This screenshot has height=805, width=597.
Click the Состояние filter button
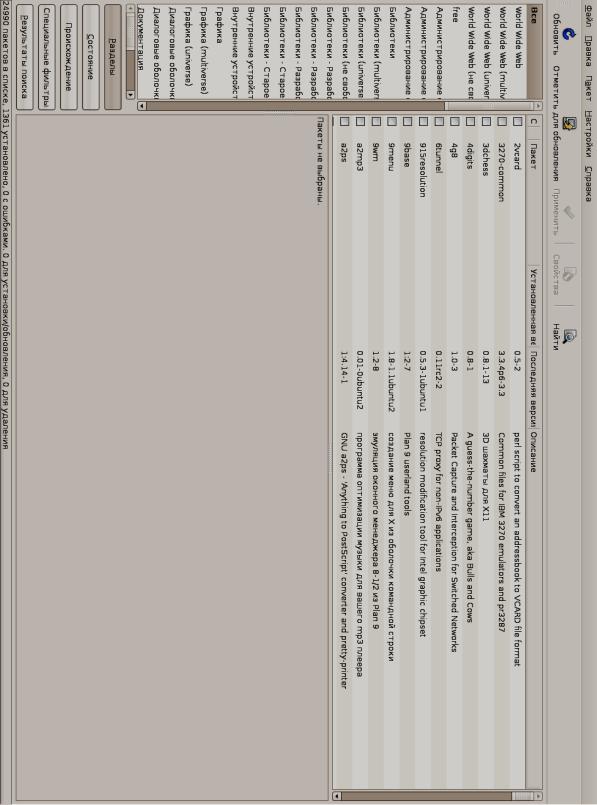tap(90, 57)
